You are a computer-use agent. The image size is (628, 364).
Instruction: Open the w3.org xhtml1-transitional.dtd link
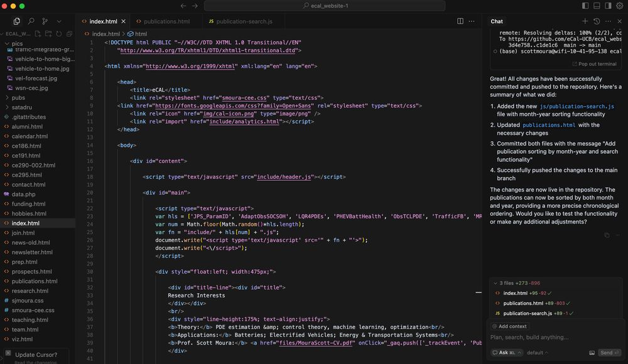[208, 50]
